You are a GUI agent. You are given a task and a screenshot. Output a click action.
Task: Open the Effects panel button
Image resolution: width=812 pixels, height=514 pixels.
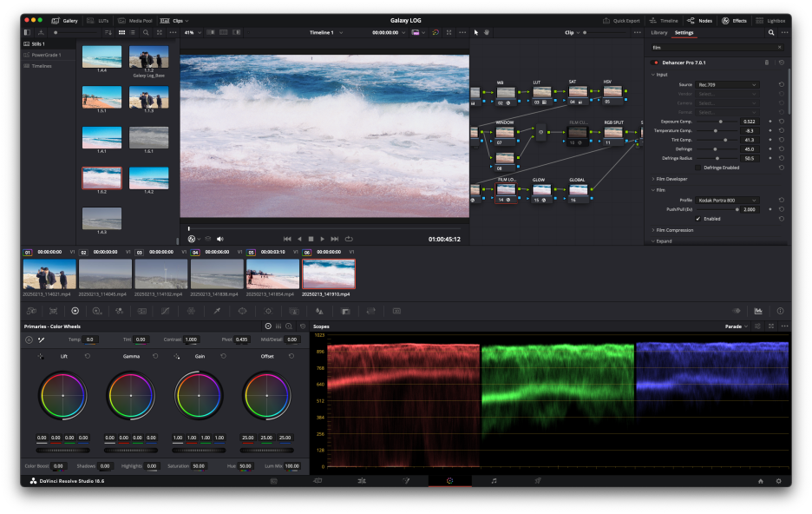[x=734, y=21]
